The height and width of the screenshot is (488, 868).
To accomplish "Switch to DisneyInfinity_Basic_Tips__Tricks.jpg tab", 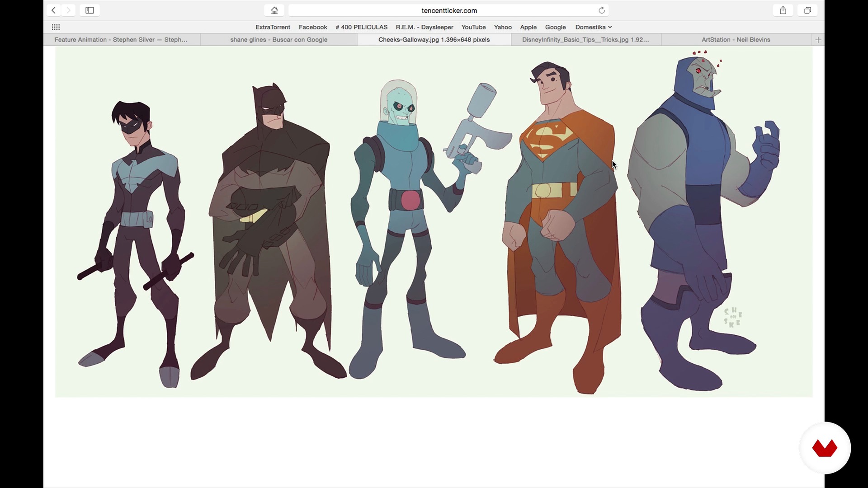I will click(x=585, y=40).
